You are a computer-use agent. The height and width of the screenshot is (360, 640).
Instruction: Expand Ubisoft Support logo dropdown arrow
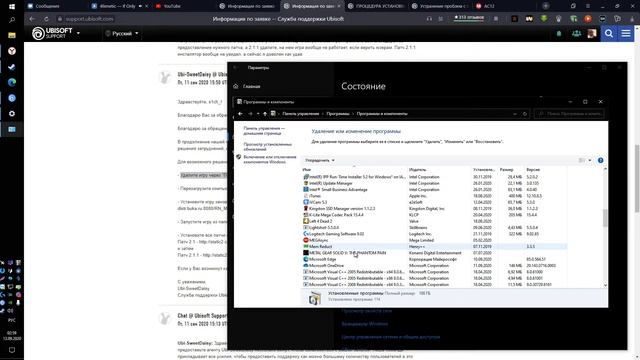point(78,33)
